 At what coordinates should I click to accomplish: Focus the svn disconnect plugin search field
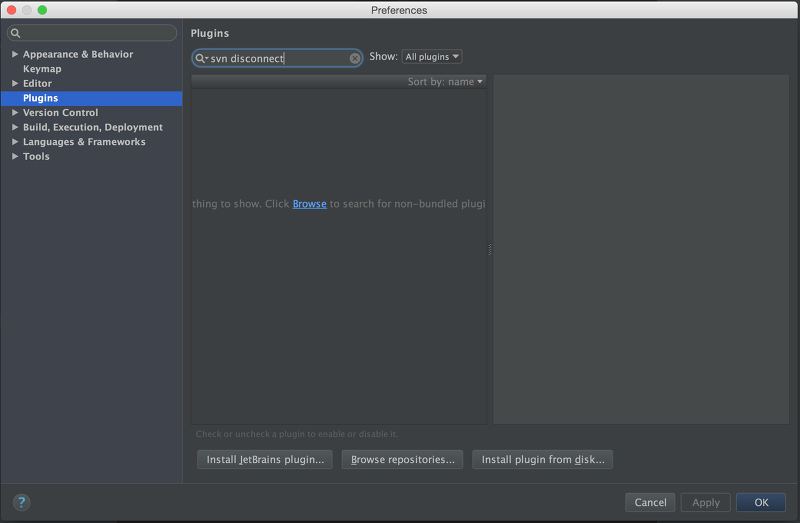coord(278,58)
